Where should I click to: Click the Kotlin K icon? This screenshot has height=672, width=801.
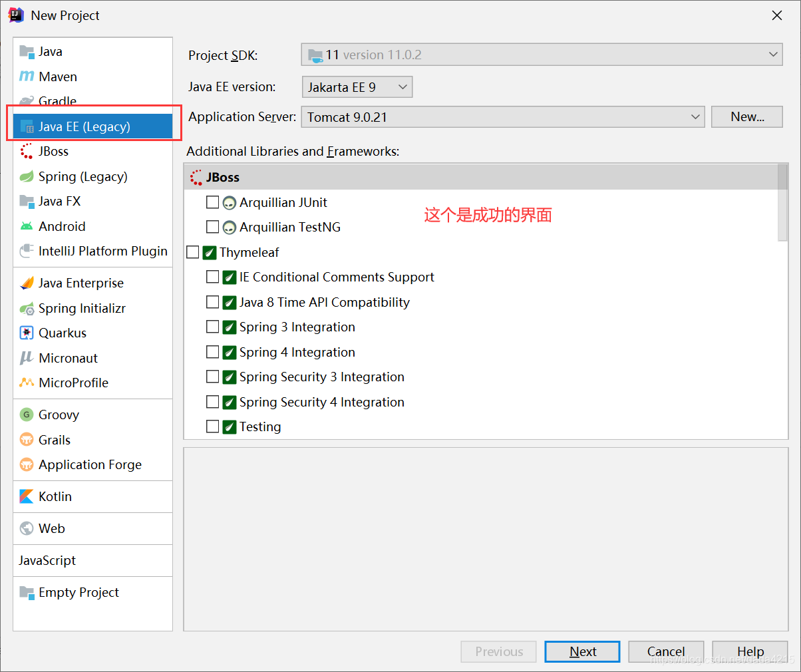[27, 496]
